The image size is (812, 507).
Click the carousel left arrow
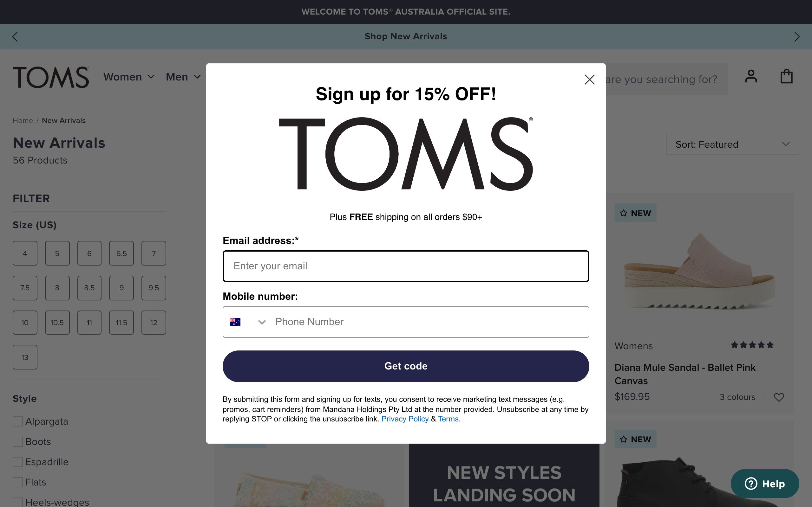point(15,36)
